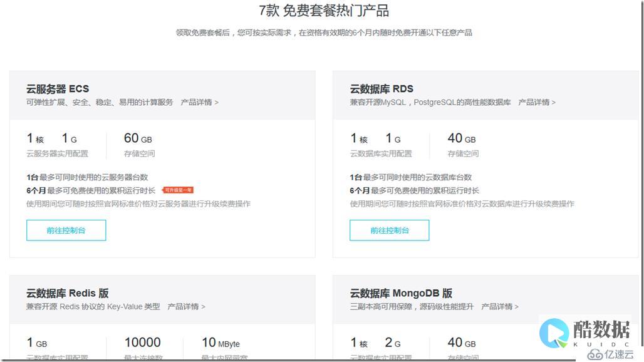
Task: Open 产品详情 link under 云数据库 MongoDB 版
Action: [x=500, y=307]
